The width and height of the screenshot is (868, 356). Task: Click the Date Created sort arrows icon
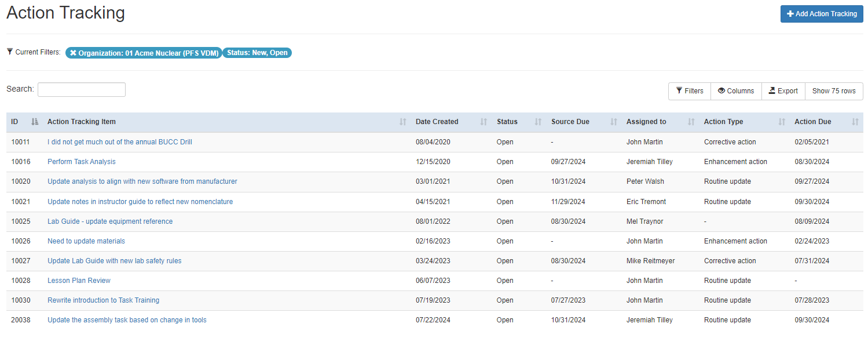pos(484,122)
